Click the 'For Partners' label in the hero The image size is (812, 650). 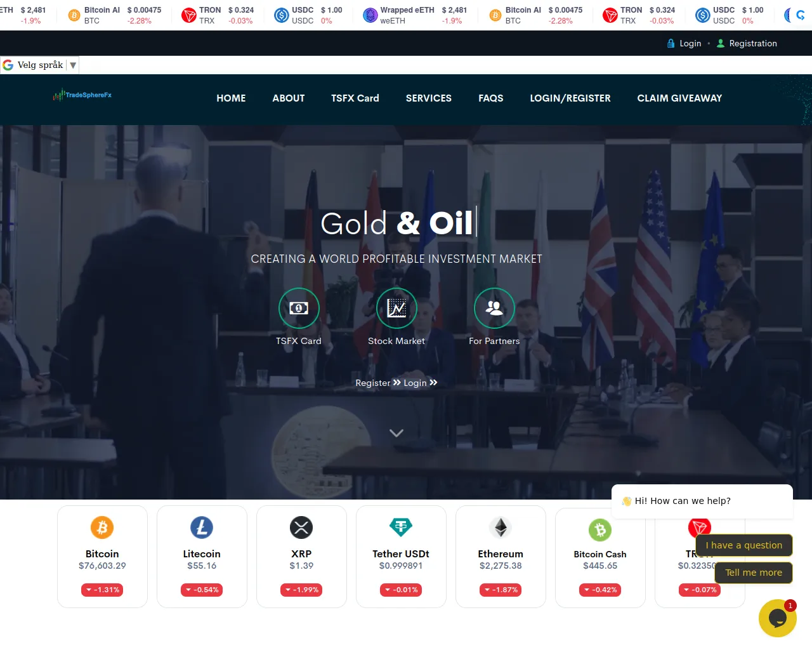click(494, 341)
